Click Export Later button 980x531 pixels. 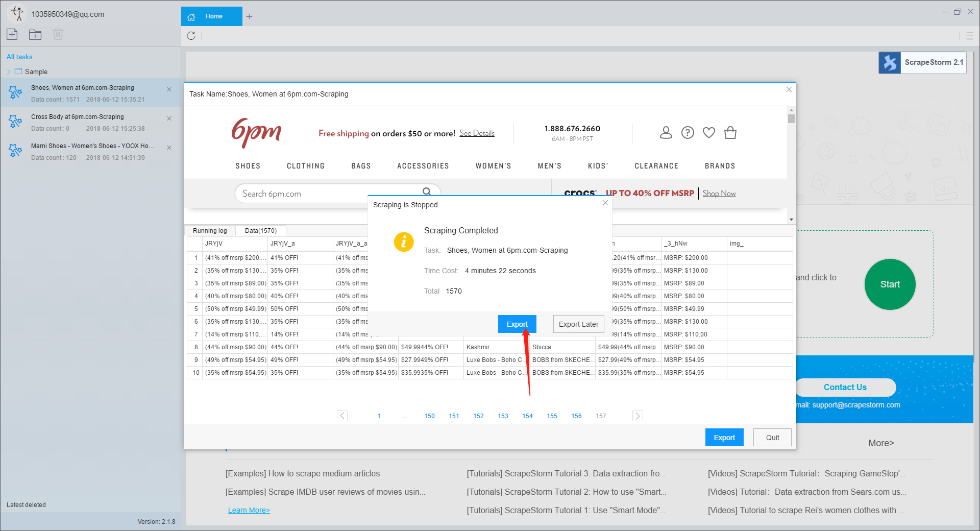coord(578,324)
